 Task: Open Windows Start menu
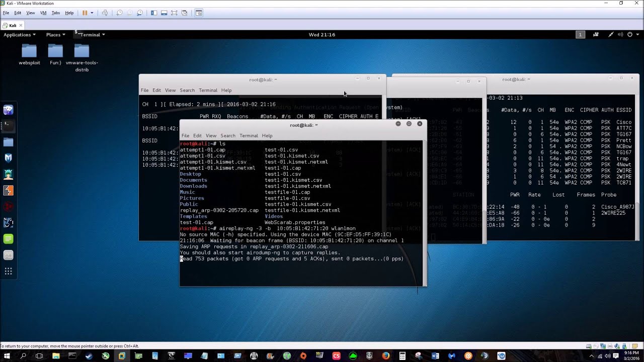point(7,356)
